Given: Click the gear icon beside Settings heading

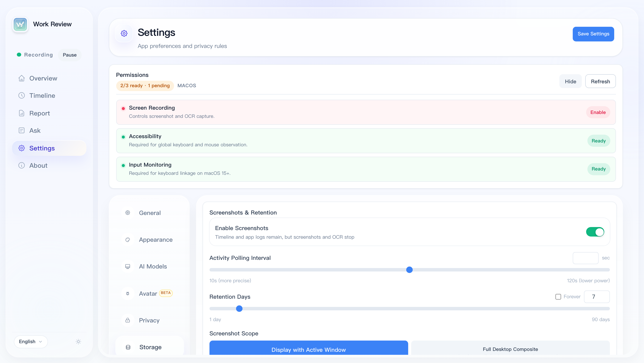Looking at the screenshot, I should (x=124, y=33).
